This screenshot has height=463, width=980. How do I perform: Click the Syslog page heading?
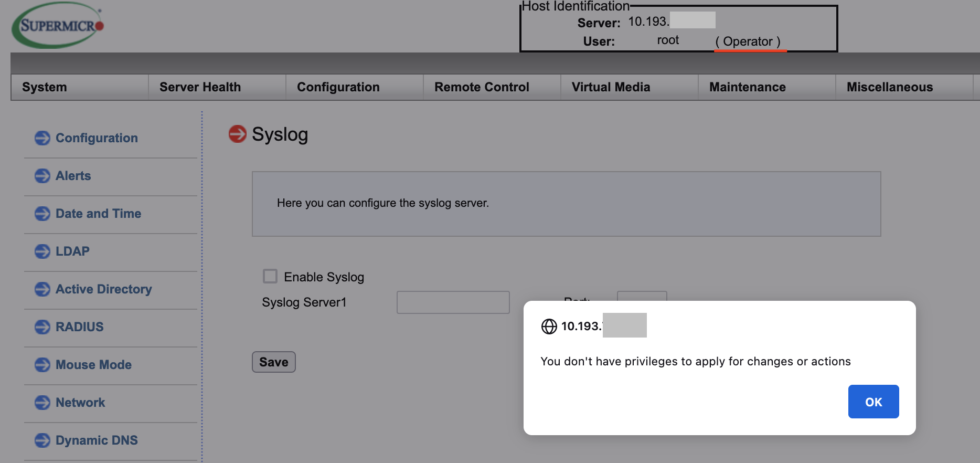(x=280, y=134)
